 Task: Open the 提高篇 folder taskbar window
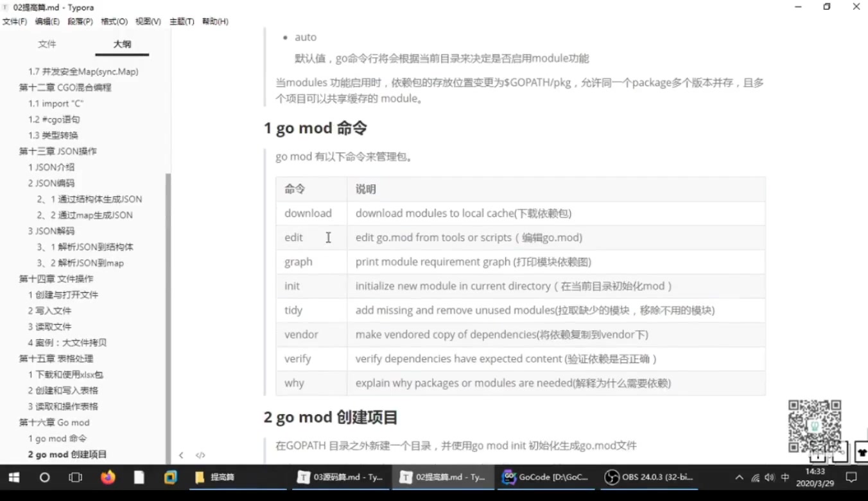tap(239, 477)
